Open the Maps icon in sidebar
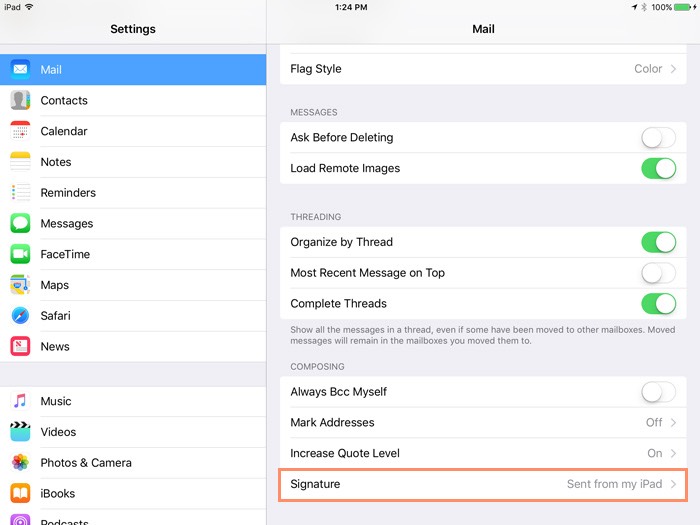700x525 pixels. [x=20, y=285]
